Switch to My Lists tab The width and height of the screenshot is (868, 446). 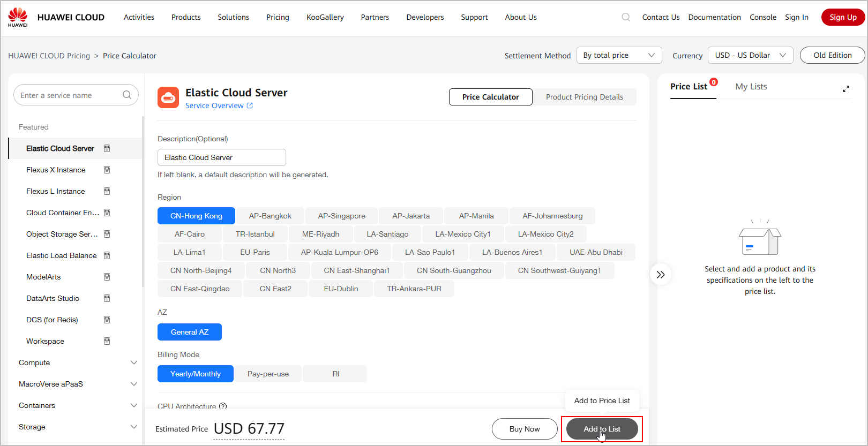click(751, 87)
